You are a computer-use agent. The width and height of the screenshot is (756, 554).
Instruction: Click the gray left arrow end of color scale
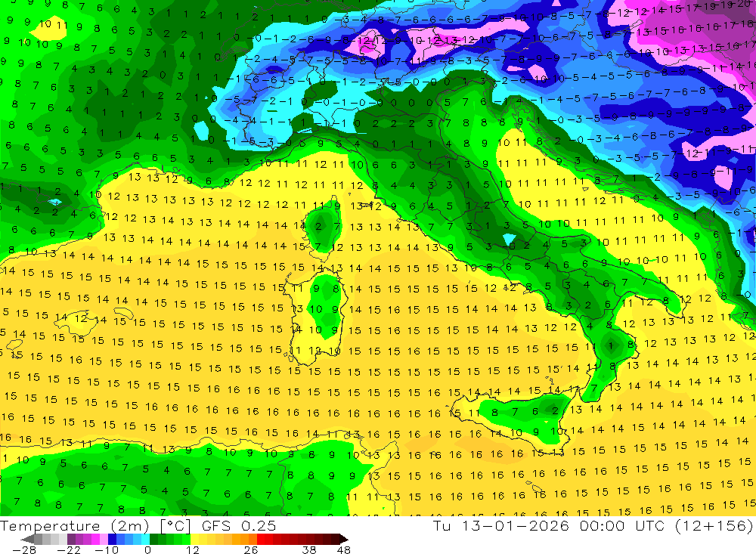28,540
